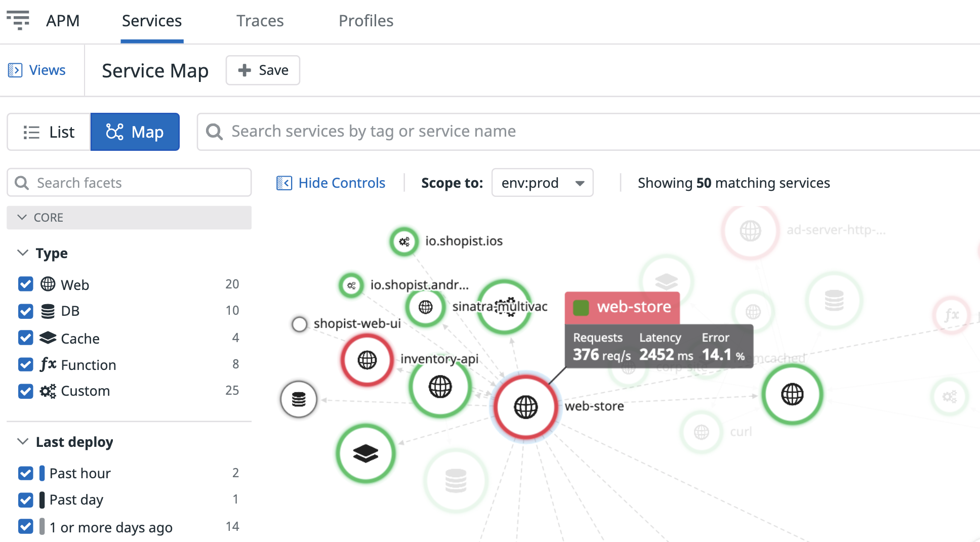
Task: Uncheck the Web type filter
Action: point(26,284)
